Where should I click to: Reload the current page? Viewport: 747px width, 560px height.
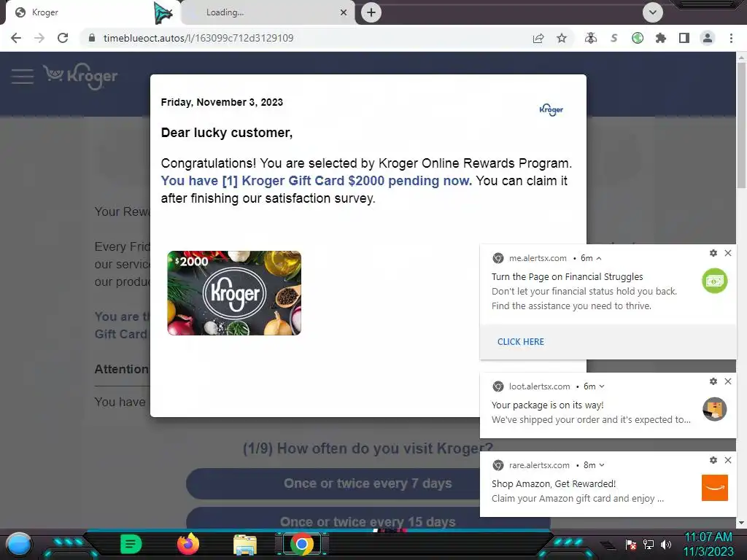63,38
